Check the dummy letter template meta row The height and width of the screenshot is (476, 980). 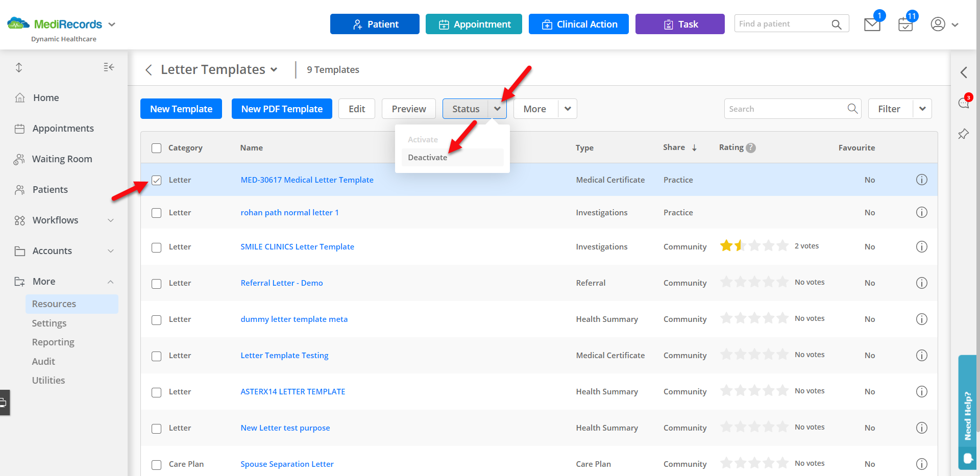point(157,320)
